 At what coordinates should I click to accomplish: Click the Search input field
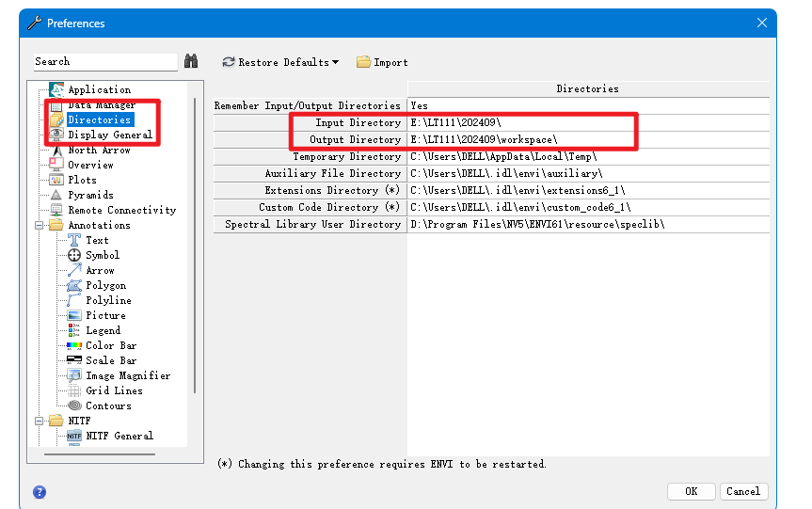click(105, 61)
